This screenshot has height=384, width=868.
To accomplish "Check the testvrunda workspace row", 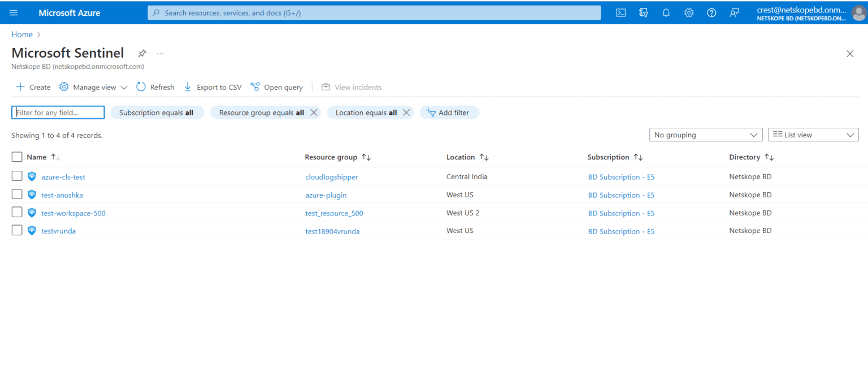I will [16, 230].
